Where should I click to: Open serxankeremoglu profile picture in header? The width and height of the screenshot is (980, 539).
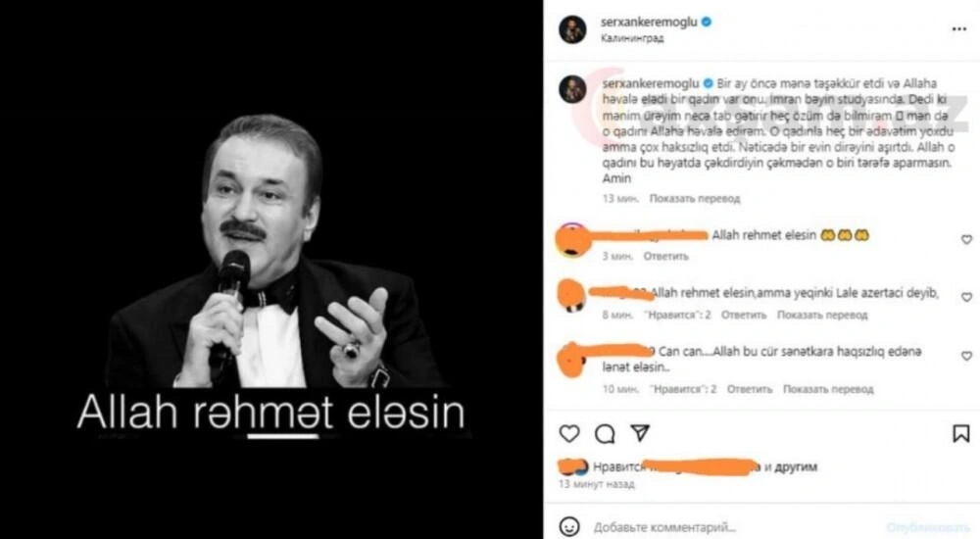(x=572, y=29)
